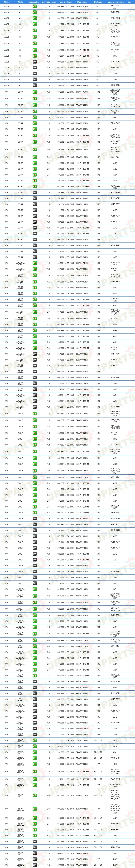The width and height of the screenshot is (135, 868).
Task: Click '165kW / 224KM' in Audi A3 row
Action: click(82, 56)
